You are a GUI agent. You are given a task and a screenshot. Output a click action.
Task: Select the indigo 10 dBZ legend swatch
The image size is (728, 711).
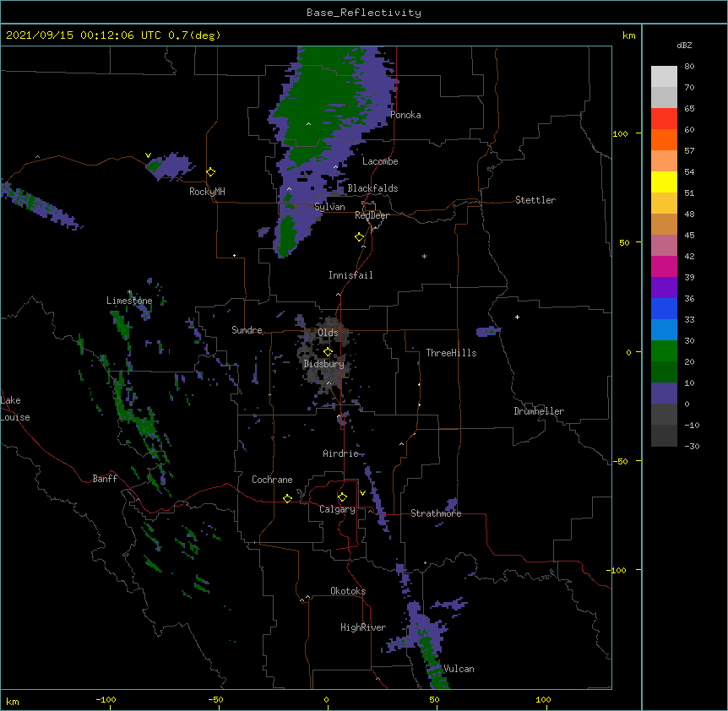(664, 393)
